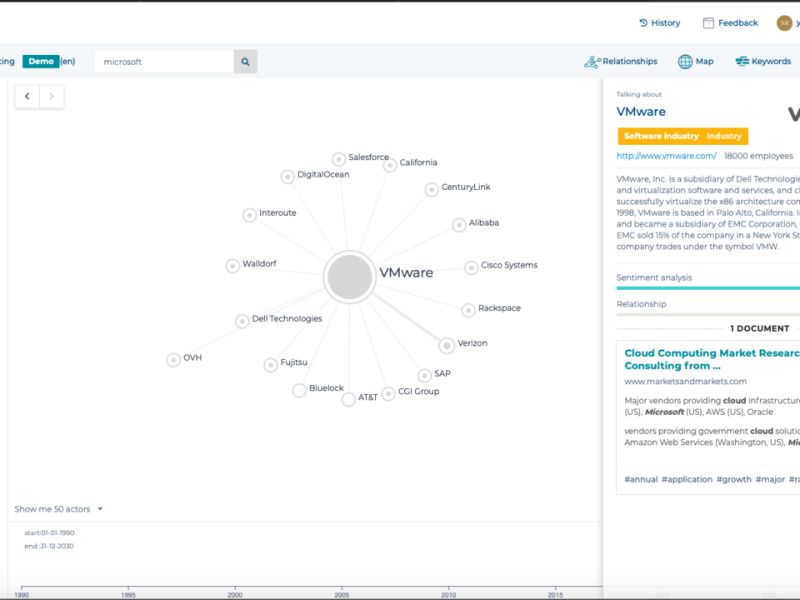Open the vmware.com website link

point(666,156)
